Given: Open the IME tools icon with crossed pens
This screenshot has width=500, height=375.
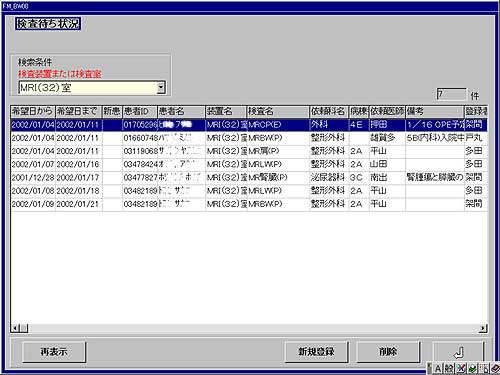Looking at the screenshot, I should point(461,368).
